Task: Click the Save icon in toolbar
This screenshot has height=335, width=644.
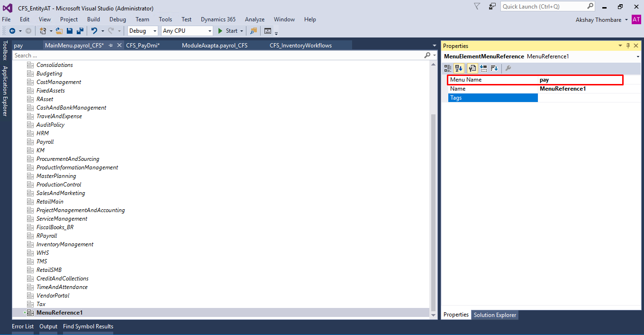Action: pyautogui.click(x=70, y=31)
